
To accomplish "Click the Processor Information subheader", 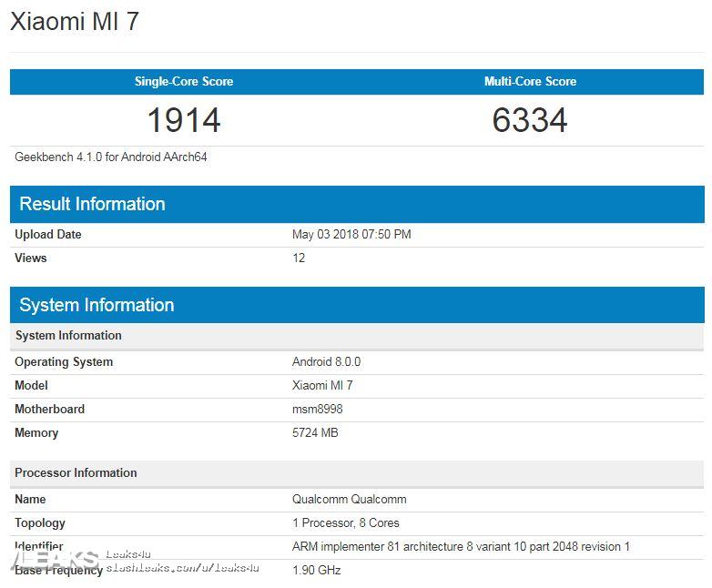I will coord(357,473).
